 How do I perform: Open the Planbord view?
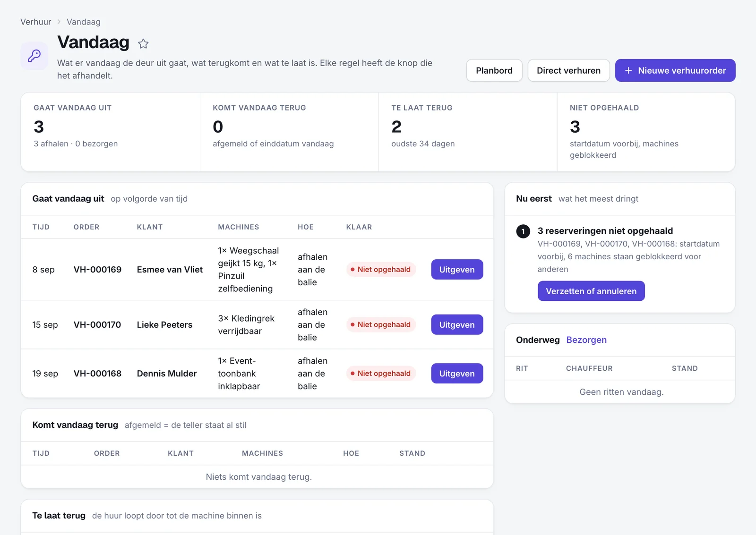(x=494, y=70)
